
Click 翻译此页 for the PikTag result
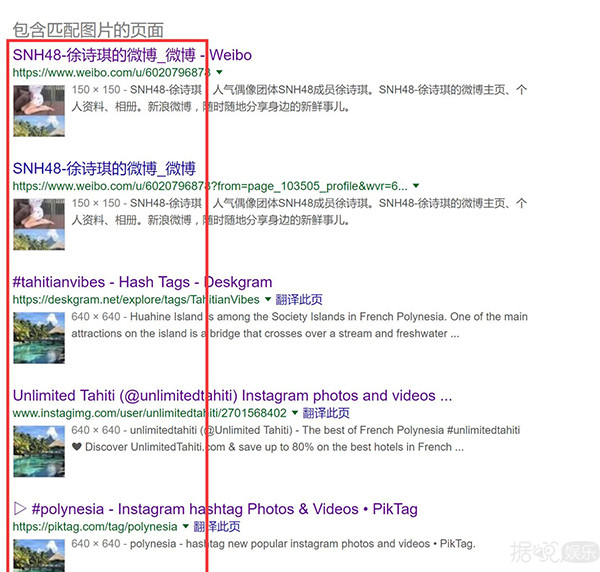pyautogui.click(x=217, y=527)
